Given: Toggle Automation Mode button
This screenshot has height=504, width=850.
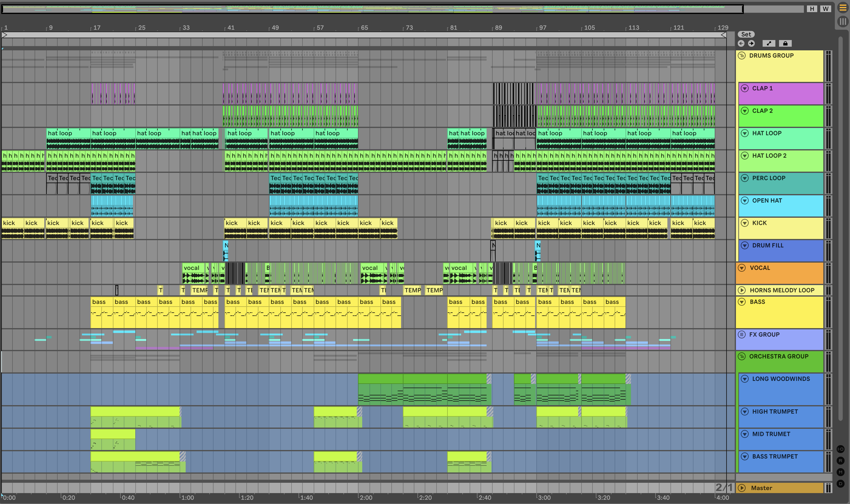Looking at the screenshot, I should 769,43.
